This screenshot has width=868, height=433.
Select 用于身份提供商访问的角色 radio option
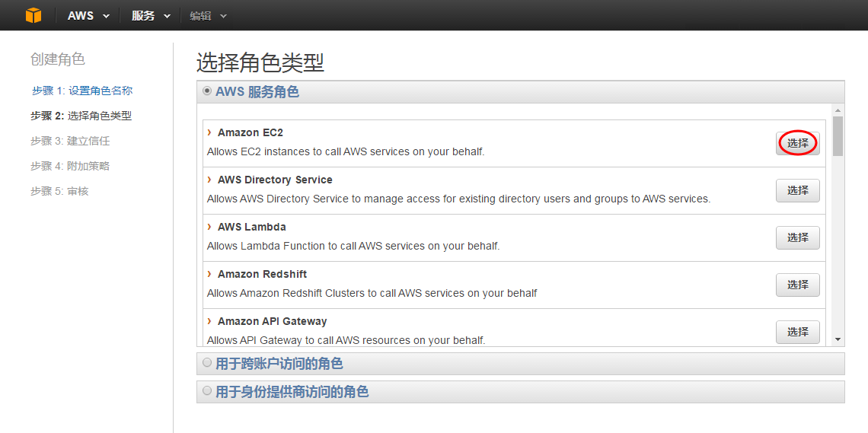click(x=207, y=391)
